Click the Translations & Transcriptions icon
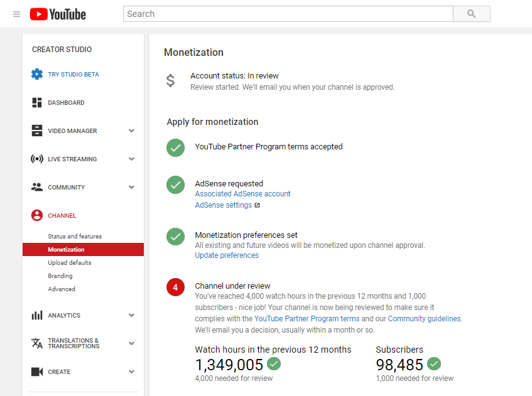Screen dimensions: 532x396 [x=37, y=343]
